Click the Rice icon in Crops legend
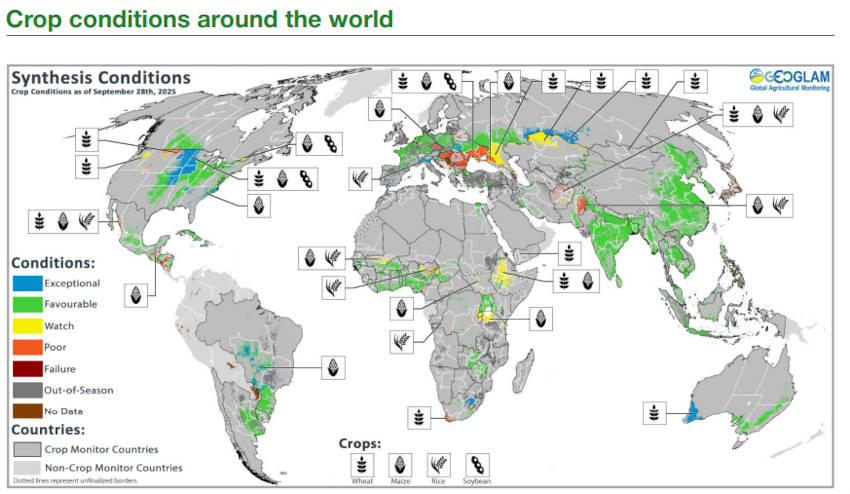The image size is (850, 494). pos(437,465)
